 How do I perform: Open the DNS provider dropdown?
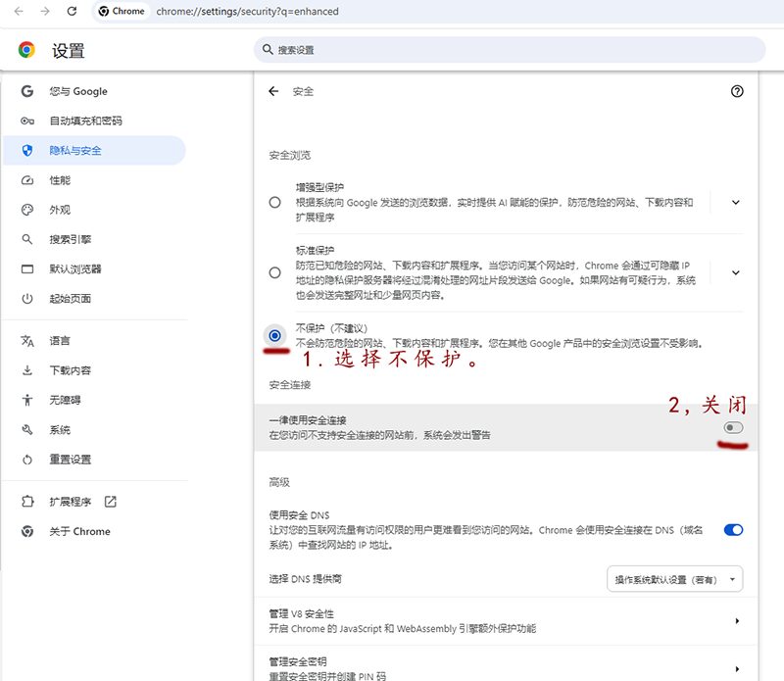click(674, 579)
